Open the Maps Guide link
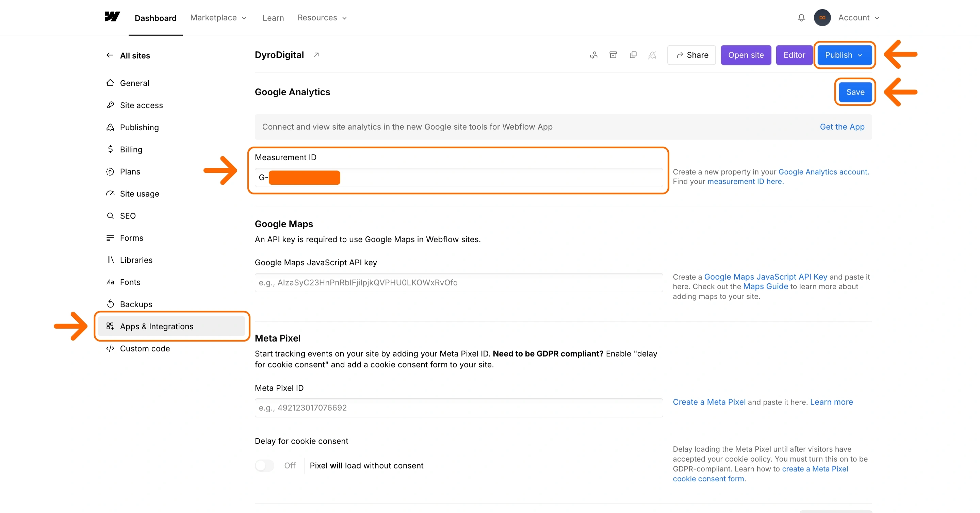Screen dimensions: 980x513 [765, 286]
